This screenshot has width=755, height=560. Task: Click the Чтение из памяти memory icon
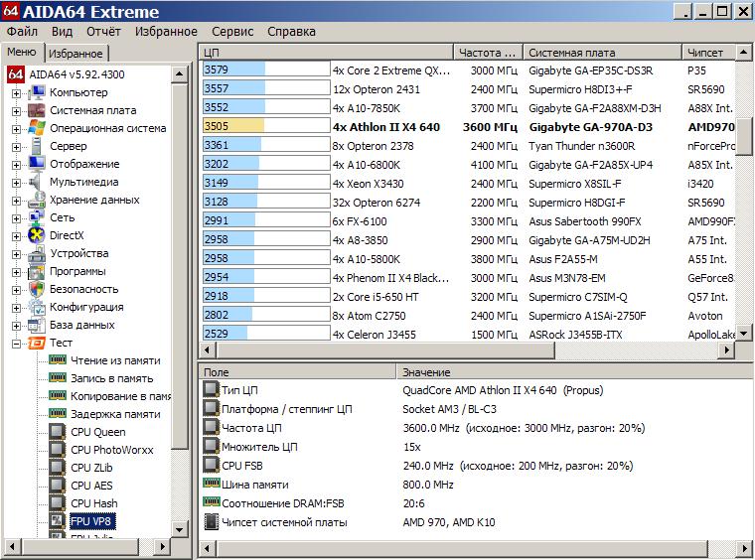(58, 359)
